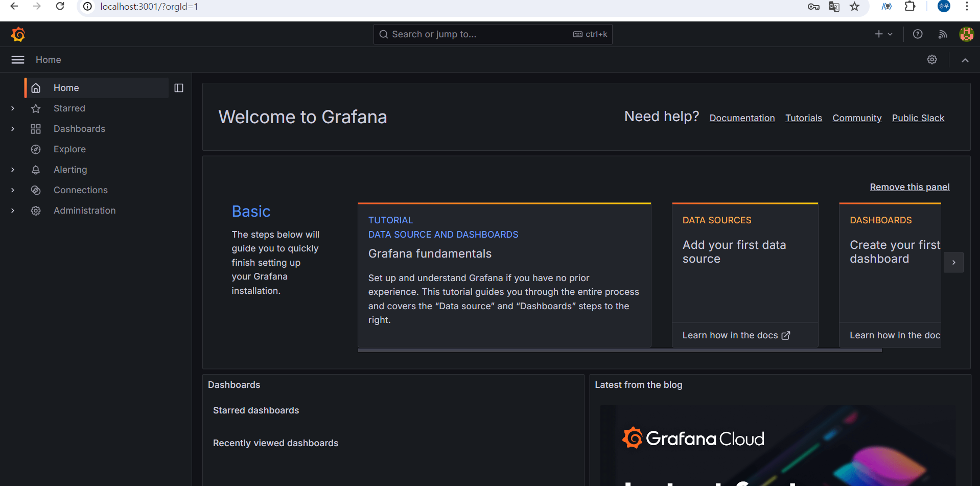Expand the Administration section chevron
This screenshot has height=486, width=980.
[x=13, y=211]
